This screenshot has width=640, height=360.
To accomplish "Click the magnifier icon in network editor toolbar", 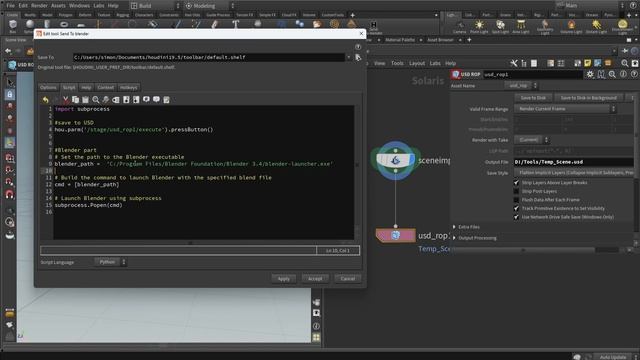I will pos(625,63).
